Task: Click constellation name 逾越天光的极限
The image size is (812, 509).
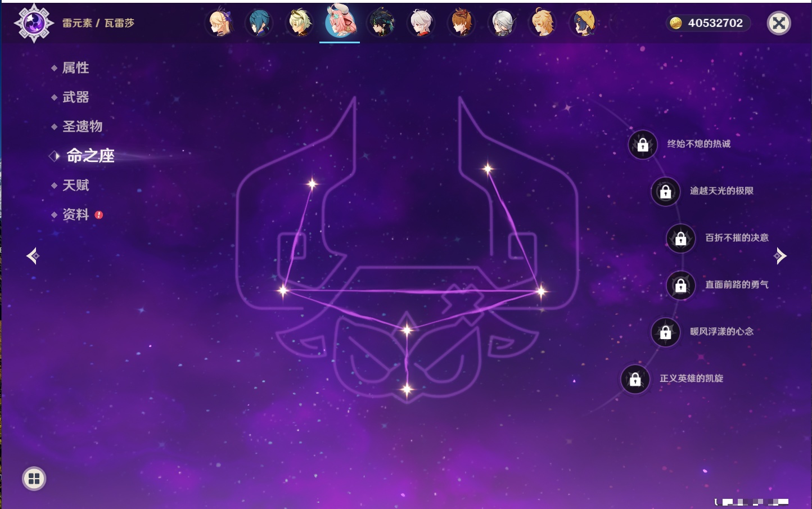Action: pos(722,191)
